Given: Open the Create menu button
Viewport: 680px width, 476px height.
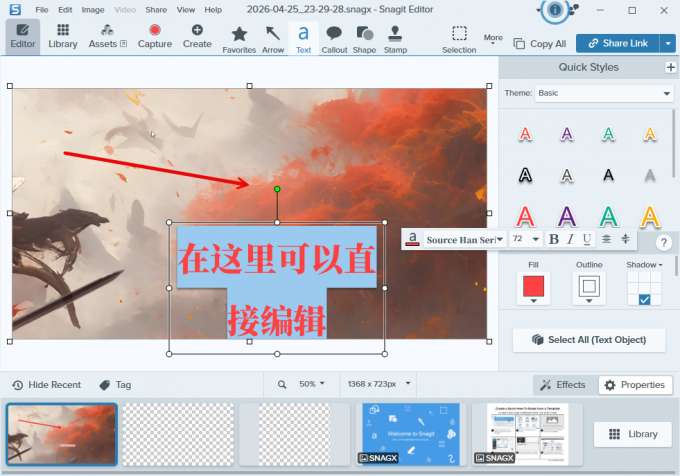Looking at the screenshot, I should (197, 36).
